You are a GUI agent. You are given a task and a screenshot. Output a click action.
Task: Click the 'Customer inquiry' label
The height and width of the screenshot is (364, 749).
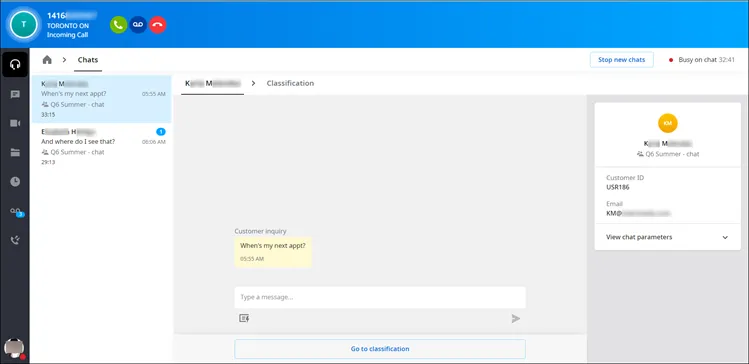[260, 231]
